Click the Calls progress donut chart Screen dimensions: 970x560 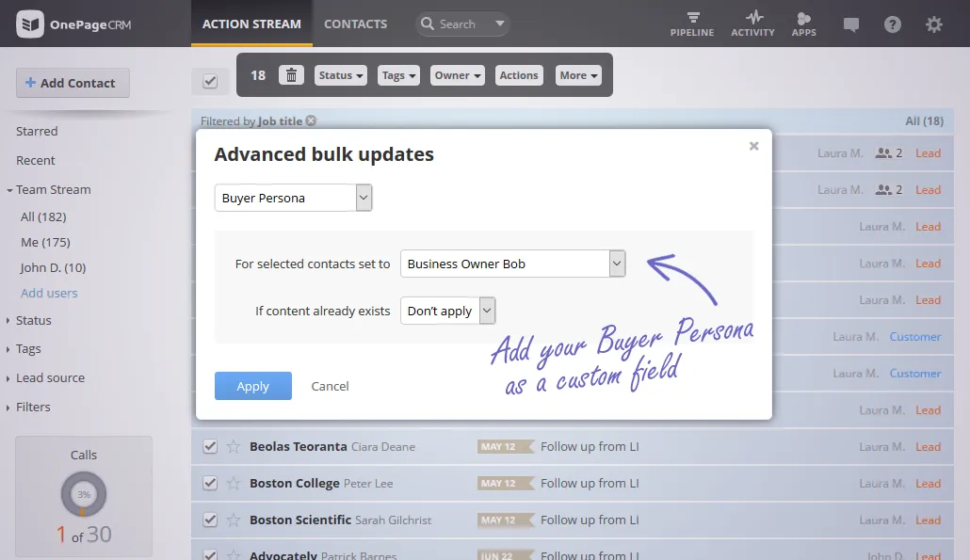tap(84, 494)
